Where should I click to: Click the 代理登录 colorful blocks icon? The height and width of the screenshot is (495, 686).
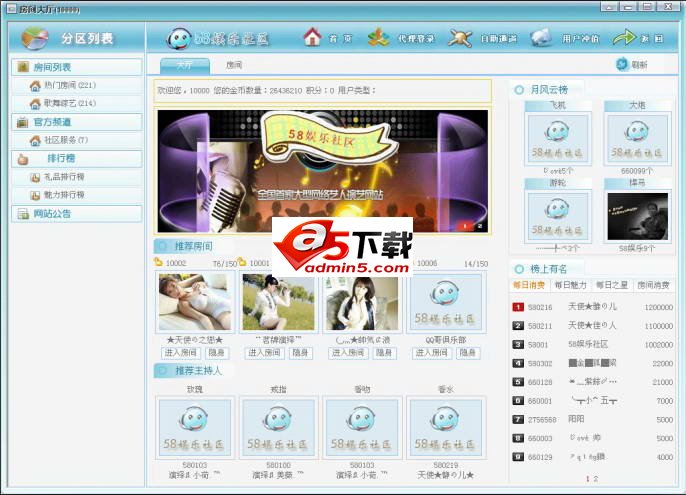point(378,38)
